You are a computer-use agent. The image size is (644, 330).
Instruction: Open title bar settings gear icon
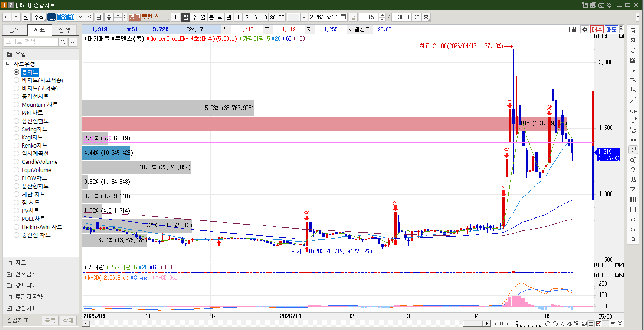click(x=609, y=5)
